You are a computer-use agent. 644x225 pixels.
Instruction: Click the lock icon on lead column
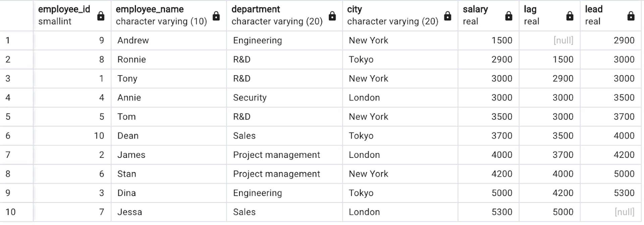click(x=631, y=16)
